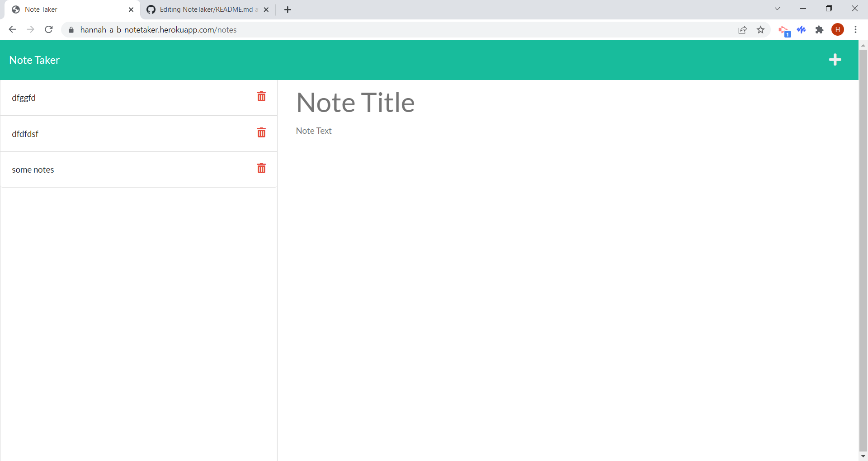Open the Adobe extension with the notification badge
This screenshot has height=461, width=868.
(x=784, y=29)
